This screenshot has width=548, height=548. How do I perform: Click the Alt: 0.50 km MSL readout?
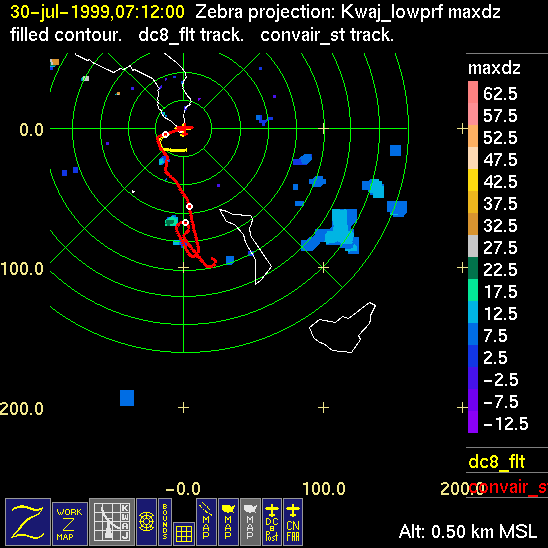(x=468, y=532)
